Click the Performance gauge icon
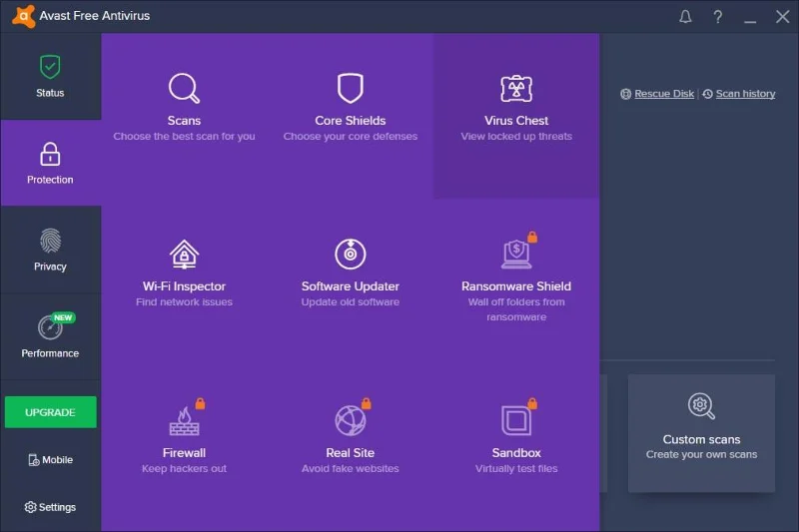 (x=50, y=327)
